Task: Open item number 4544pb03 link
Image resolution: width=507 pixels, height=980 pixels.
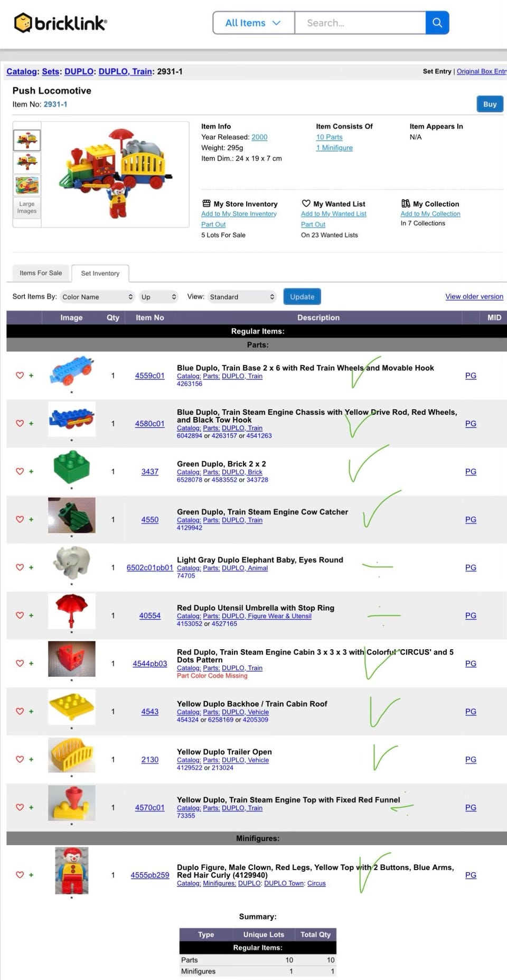Action: pyautogui.click(x=150, y=664)
